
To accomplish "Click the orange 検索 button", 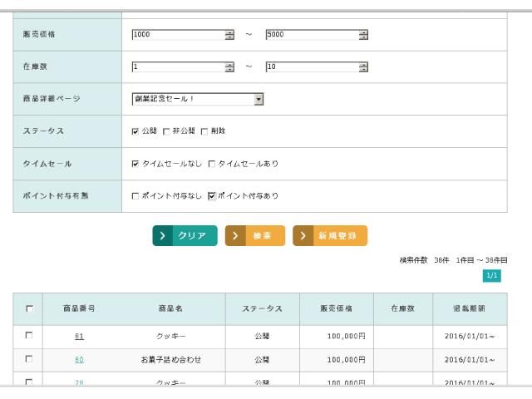I will [255, 235].
